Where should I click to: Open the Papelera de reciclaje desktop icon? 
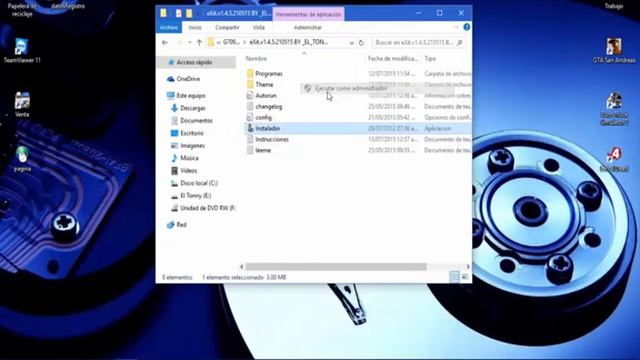point(22,9)
